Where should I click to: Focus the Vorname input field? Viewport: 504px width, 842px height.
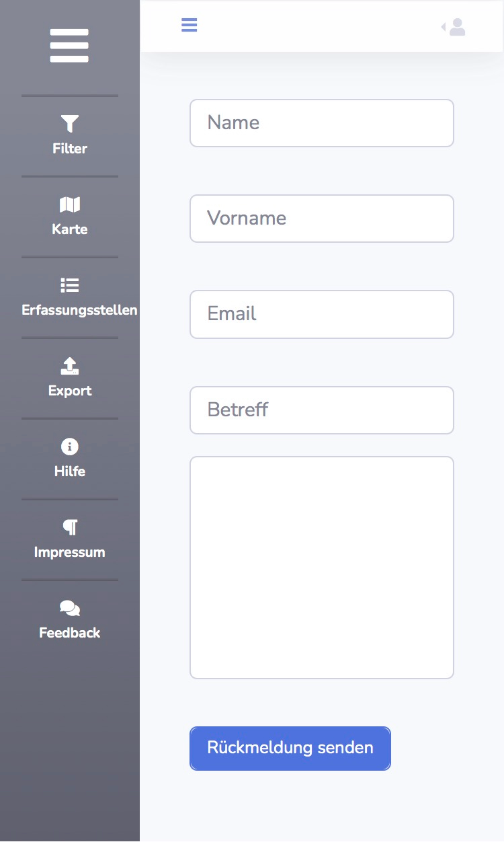322,219
